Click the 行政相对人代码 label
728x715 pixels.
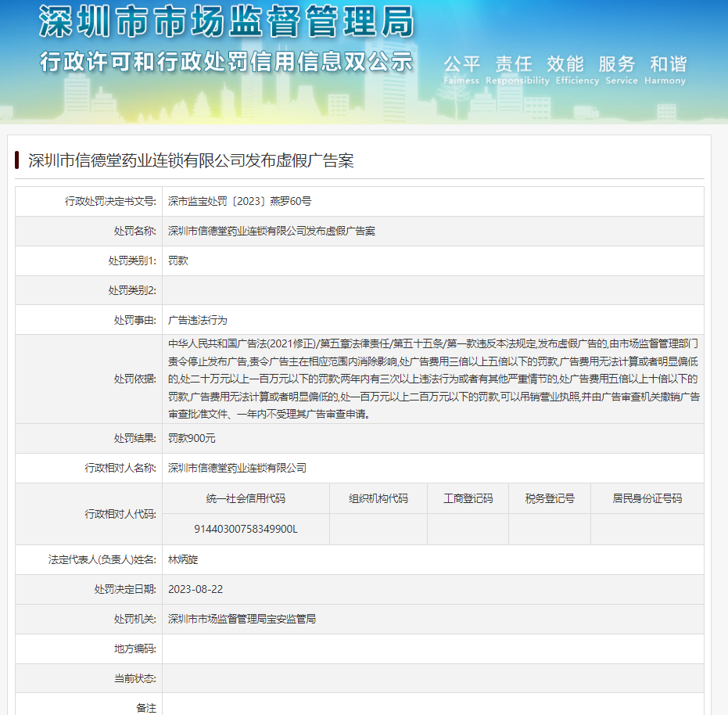[120, 514]
